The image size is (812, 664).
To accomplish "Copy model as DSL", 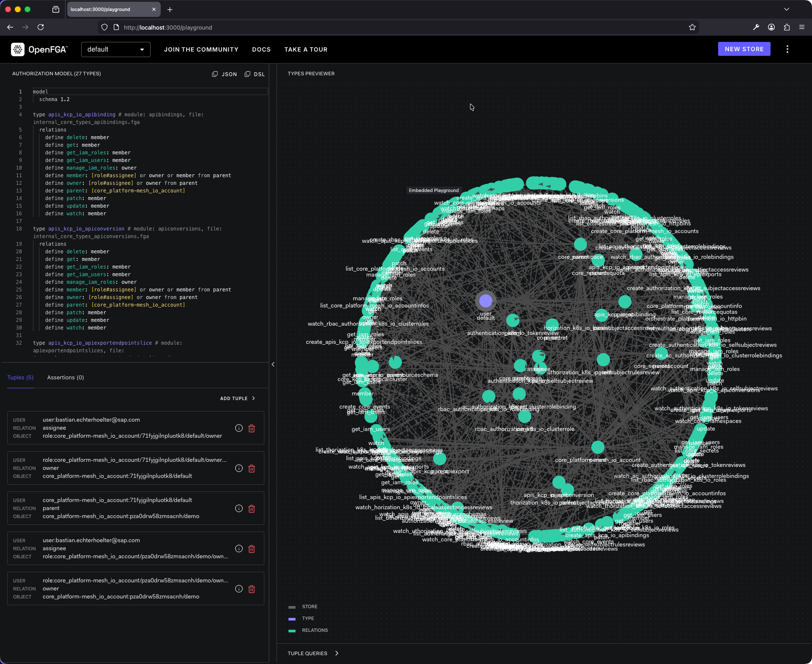I will tap(255, 74).
